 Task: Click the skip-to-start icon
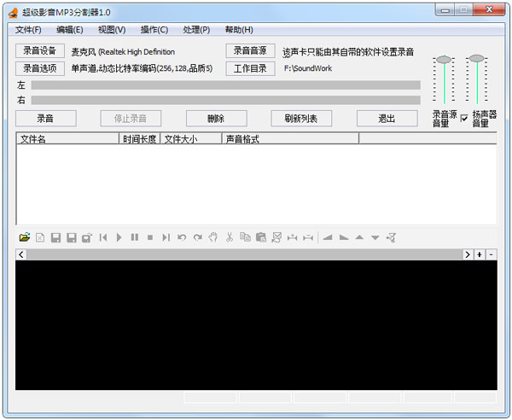[103, 237]
